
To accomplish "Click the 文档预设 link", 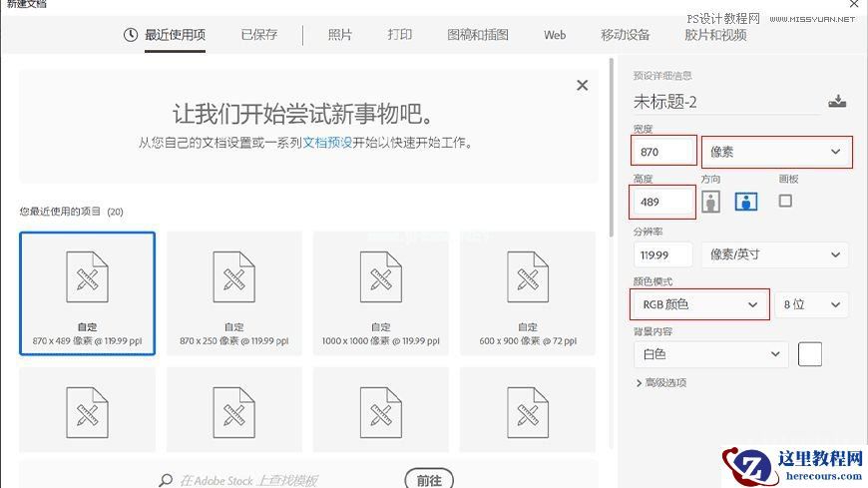I will 327,143.
